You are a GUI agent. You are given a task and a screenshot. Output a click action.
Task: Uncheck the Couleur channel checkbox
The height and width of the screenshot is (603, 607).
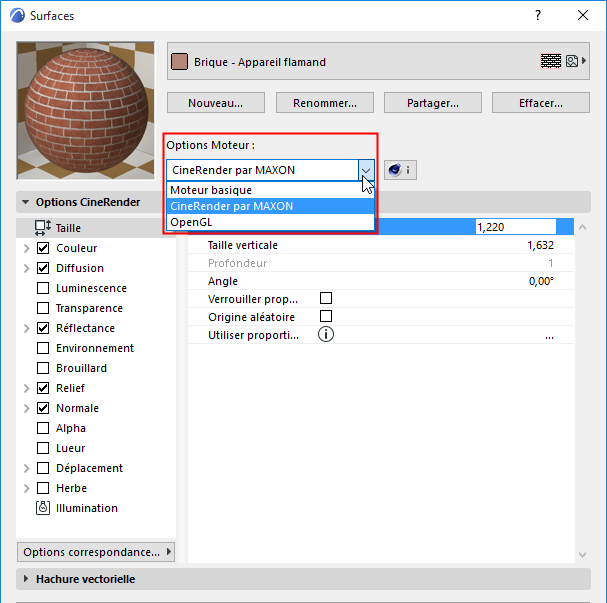[43, 248]
